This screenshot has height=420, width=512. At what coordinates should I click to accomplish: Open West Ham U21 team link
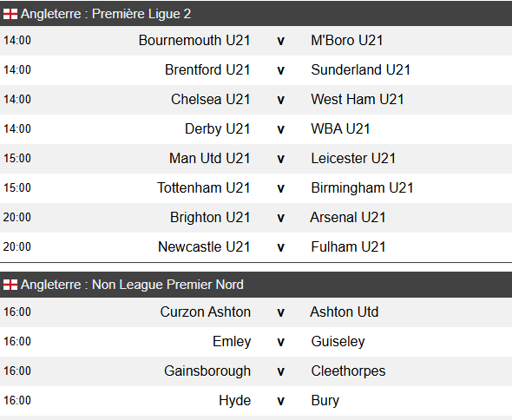358,99
